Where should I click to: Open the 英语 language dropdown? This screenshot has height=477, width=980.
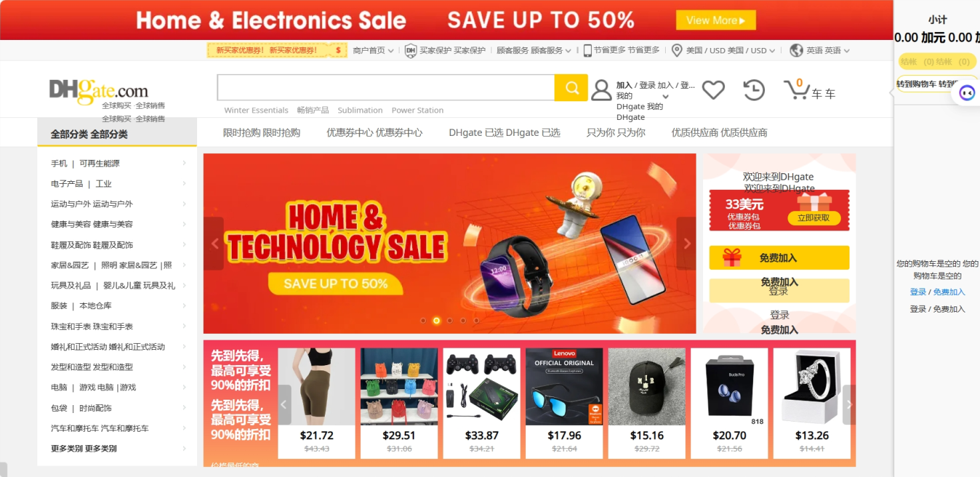pyautogui.click(x=819, y=51)
